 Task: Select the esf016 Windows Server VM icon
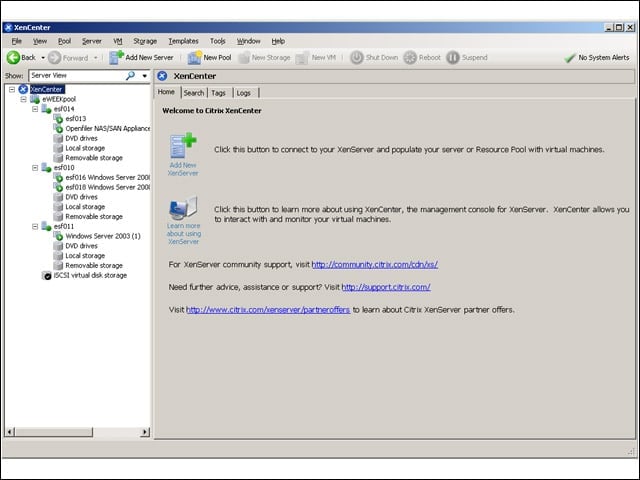58,178
